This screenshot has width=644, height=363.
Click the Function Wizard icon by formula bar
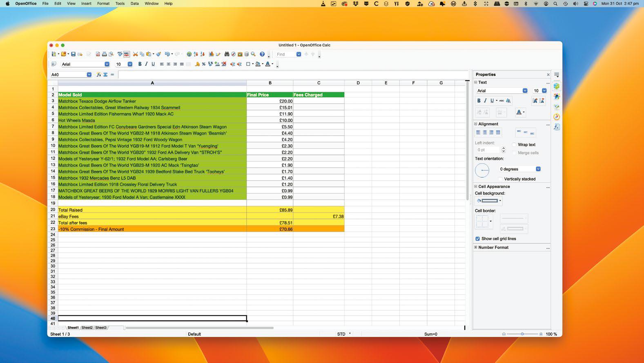(x=98, y=75)
